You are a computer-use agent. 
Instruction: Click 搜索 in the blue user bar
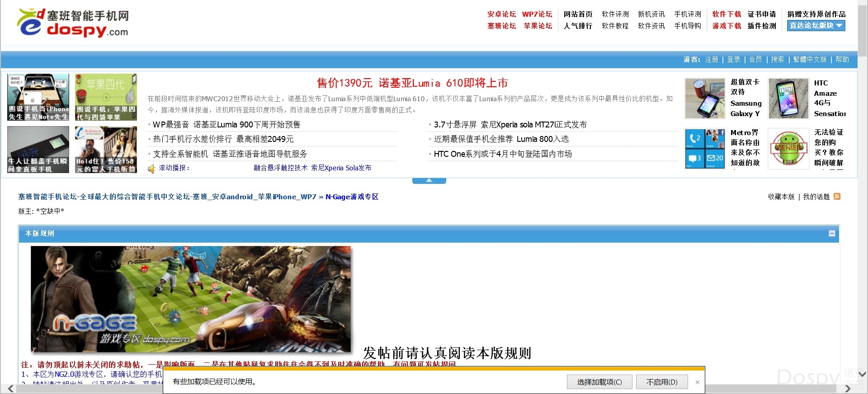(x=778, y=59)
